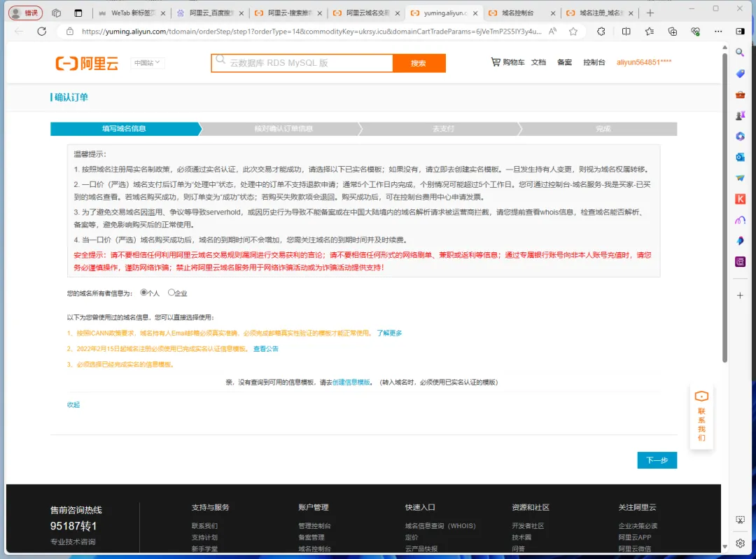Open the 中国站 region dropdown
The width and height of the screenshot is (756, 559).
[147, 63]
